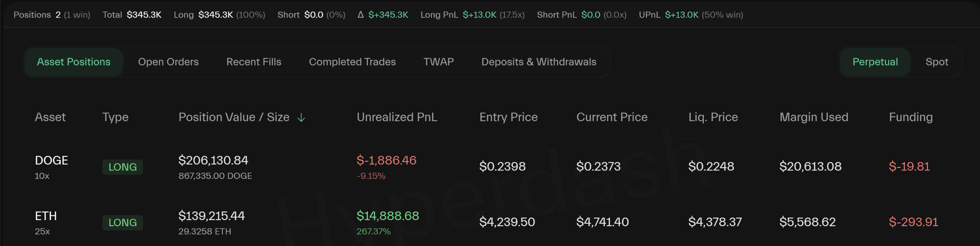Open the Recent Fills tab

[253, 62]
